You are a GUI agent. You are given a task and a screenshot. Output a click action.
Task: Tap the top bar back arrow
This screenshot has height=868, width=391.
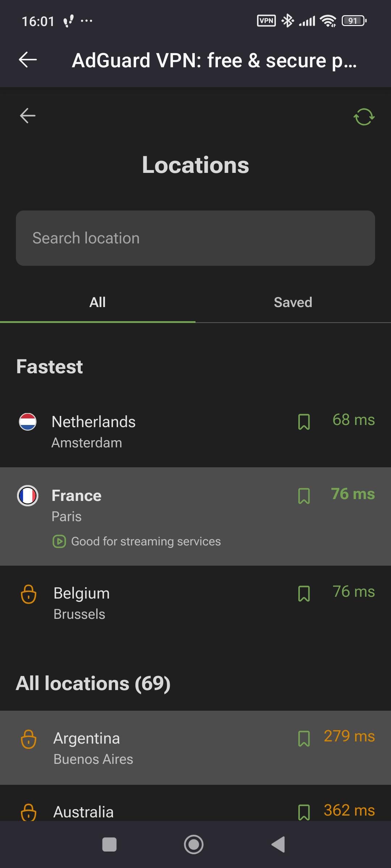(28, 60)
